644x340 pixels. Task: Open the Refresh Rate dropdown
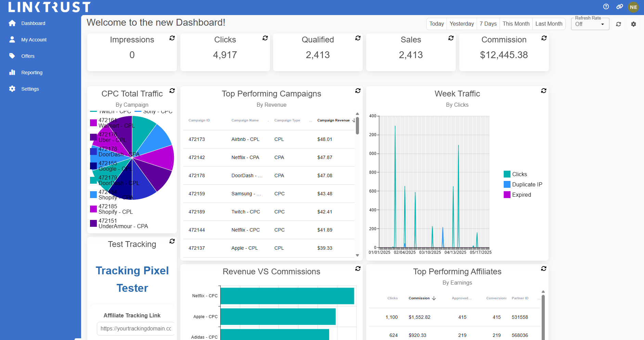pos(590,24)
